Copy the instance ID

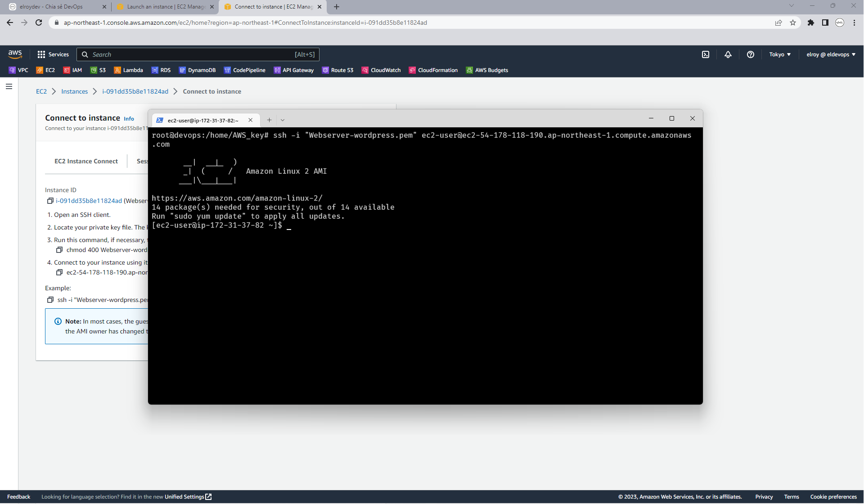click(x=50, y=201)
